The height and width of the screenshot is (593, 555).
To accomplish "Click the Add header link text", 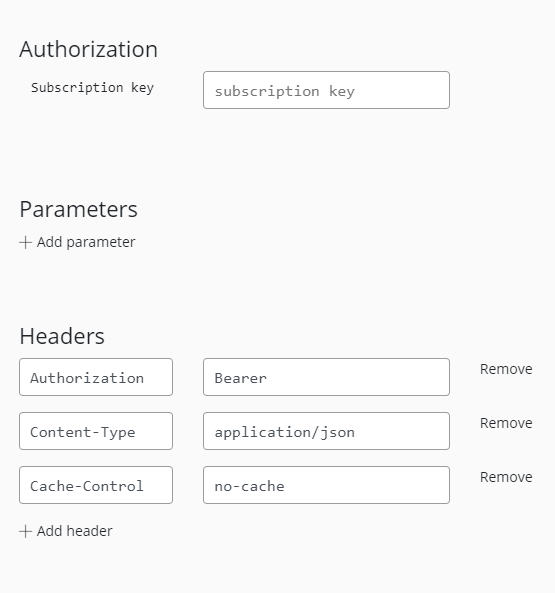I will (74, 531).
